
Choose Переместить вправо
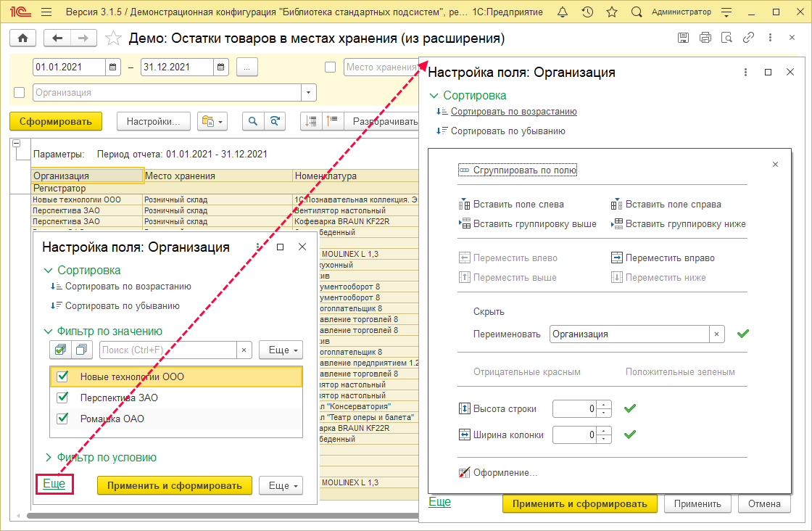pyautogui.click(x=663, y=258)
